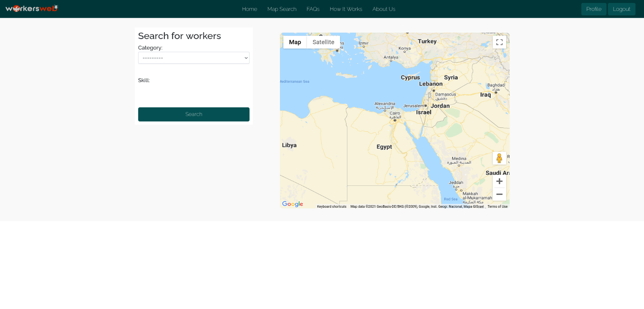Toggle fullscreen map view

click(499, 42)
